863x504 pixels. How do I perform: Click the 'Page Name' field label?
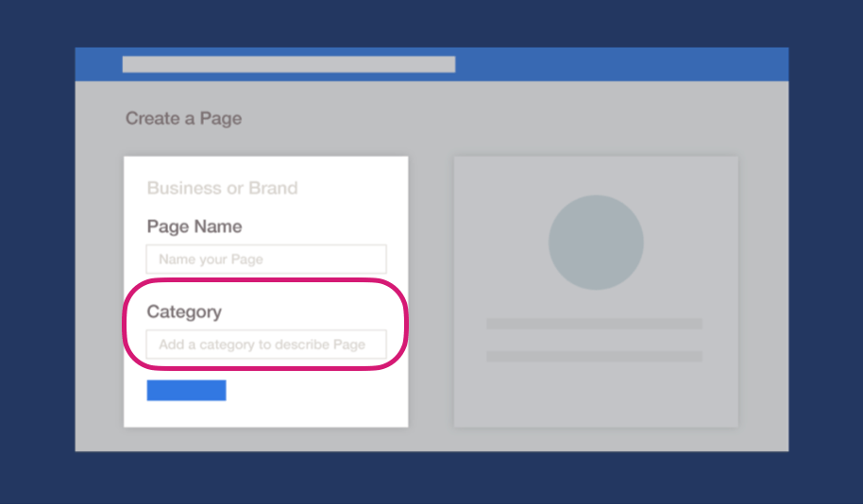coord(195,227)
